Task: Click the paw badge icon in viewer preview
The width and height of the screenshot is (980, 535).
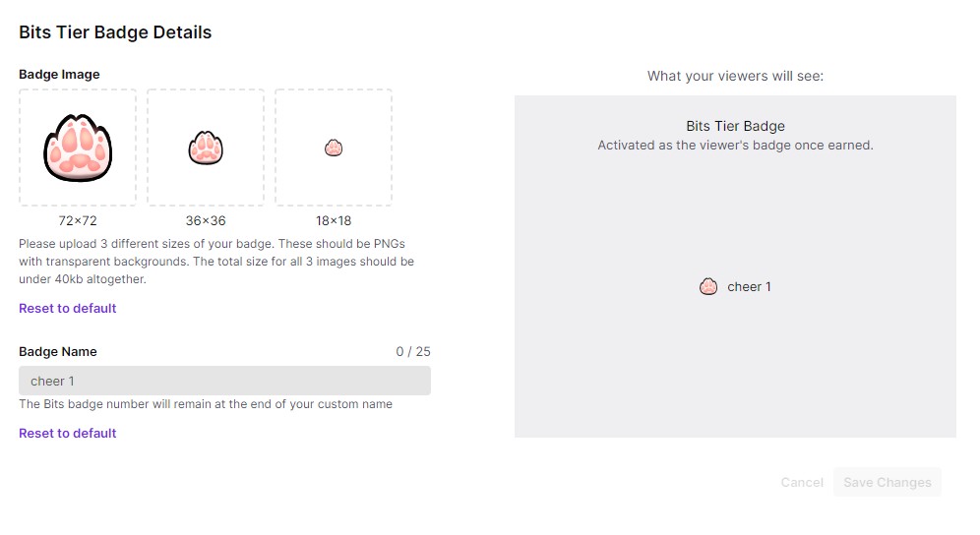Action: (x=708, y=287)
